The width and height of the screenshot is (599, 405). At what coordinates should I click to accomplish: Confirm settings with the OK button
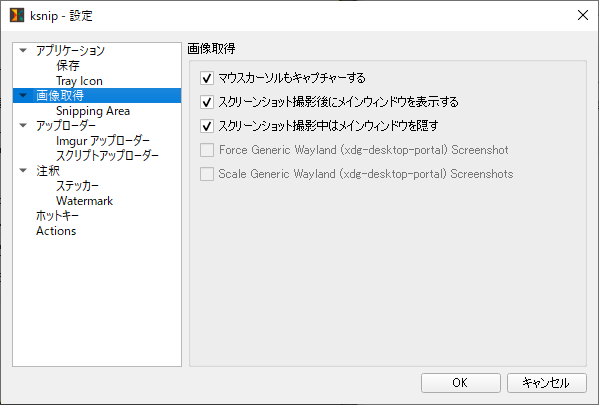tap(461, 383)
